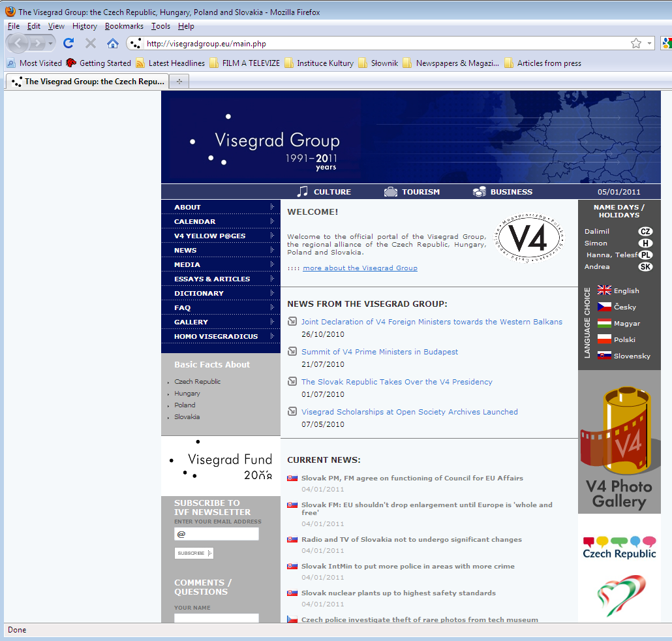Open the V4 Photo Gallery banner
Screen dimensions: 672x641
[x=619, y=443]
